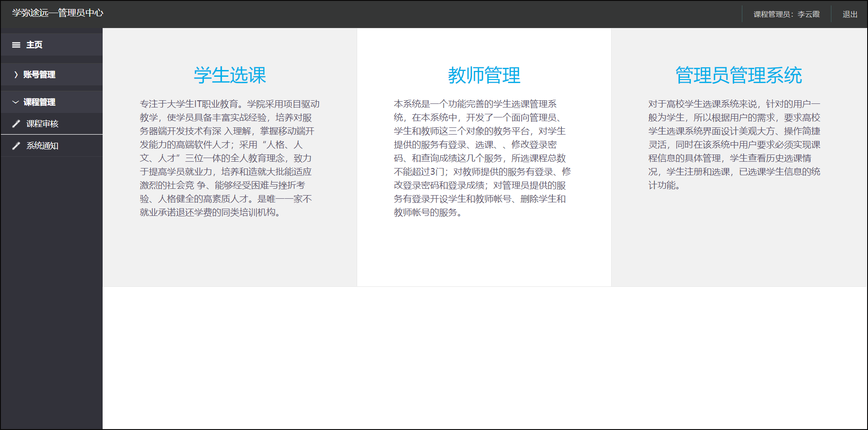Screen dimensions: 868x430
Task: Click the pencil icon beside 系统通知
Action: pos(16,145)
